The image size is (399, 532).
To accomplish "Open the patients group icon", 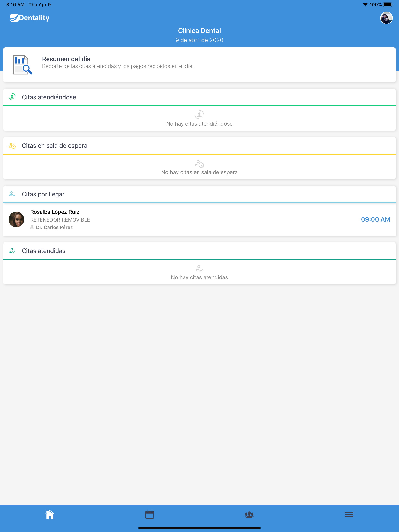I will point(249,514).
